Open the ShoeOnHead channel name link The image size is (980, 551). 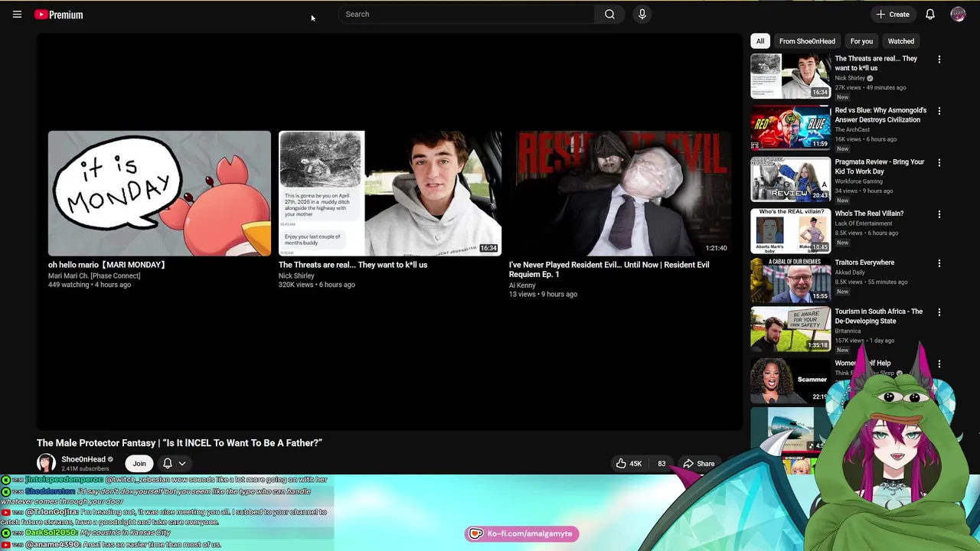[x=83, y=459]
